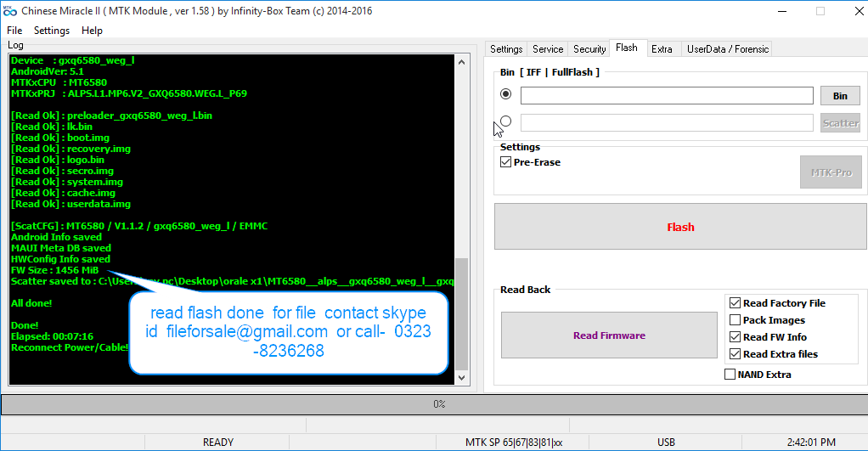This screenshot has width=868, height=451.
Task: Click the 'Elapsed: 00:07:16' log line
Action: 52,336
